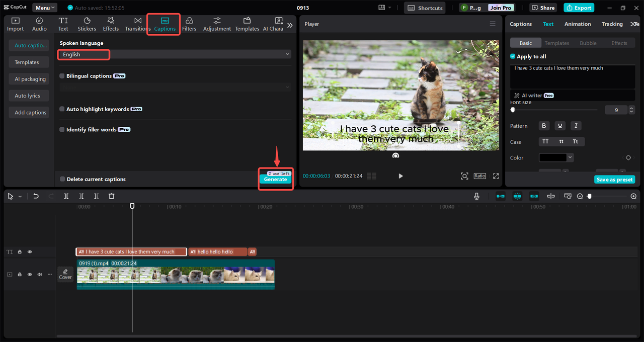Screen dimensions: 644x342
Task: Open the Menu dropdown in the title bar
Action: pos(45,8)
